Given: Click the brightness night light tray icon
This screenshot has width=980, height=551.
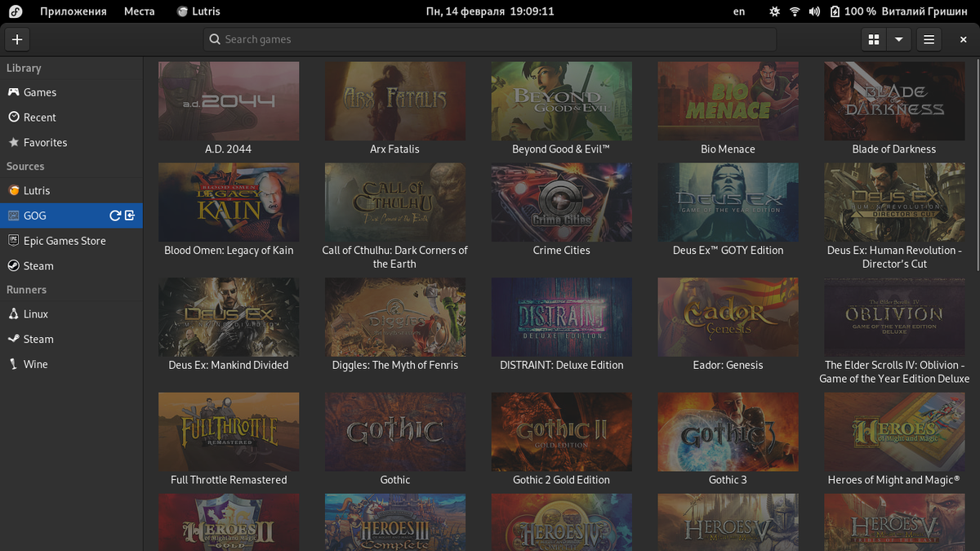Looking at the screenshot, I should point(774,11).
